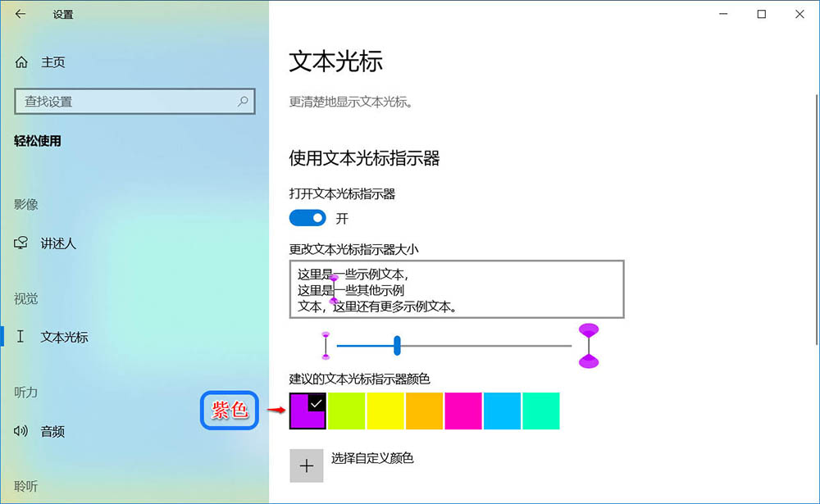Click the vertical scrollbar on the right

point(817,220)
